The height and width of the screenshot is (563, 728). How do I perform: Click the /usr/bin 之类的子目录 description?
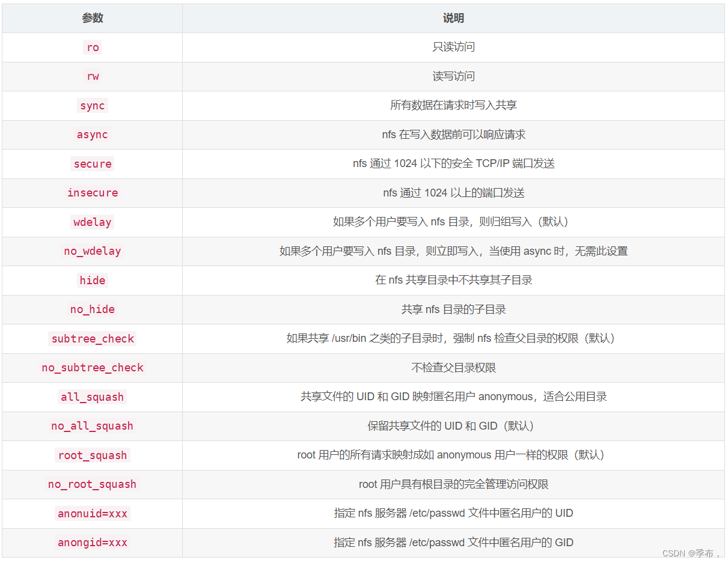(x=454, y=338)
